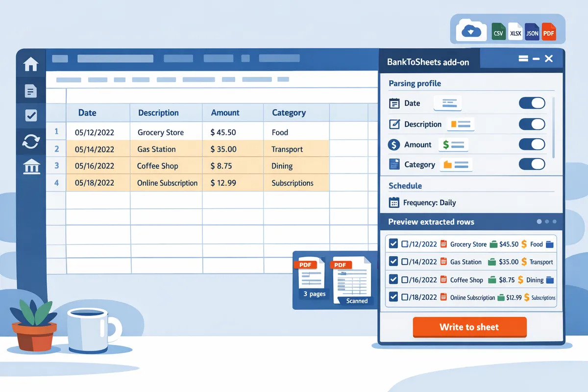Screen dimensions: 588x392
Task: Open the Date format pattern chip
Action: 448,103
